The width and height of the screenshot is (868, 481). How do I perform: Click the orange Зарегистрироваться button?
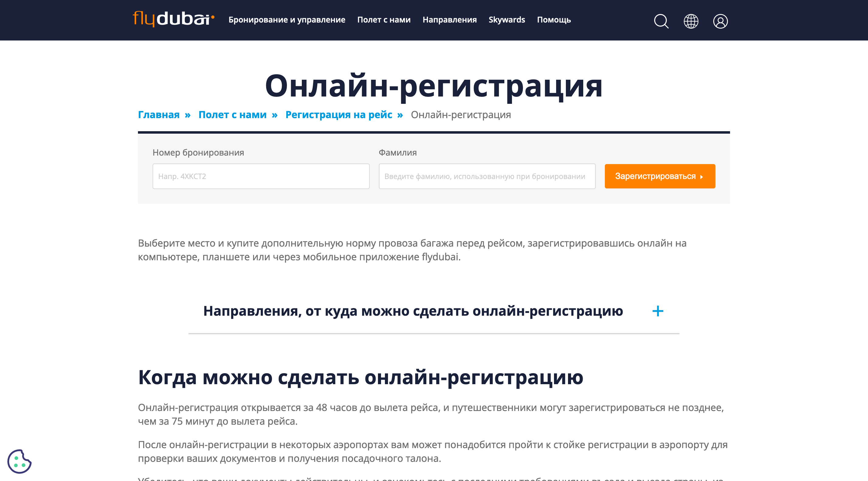[660, 176]
